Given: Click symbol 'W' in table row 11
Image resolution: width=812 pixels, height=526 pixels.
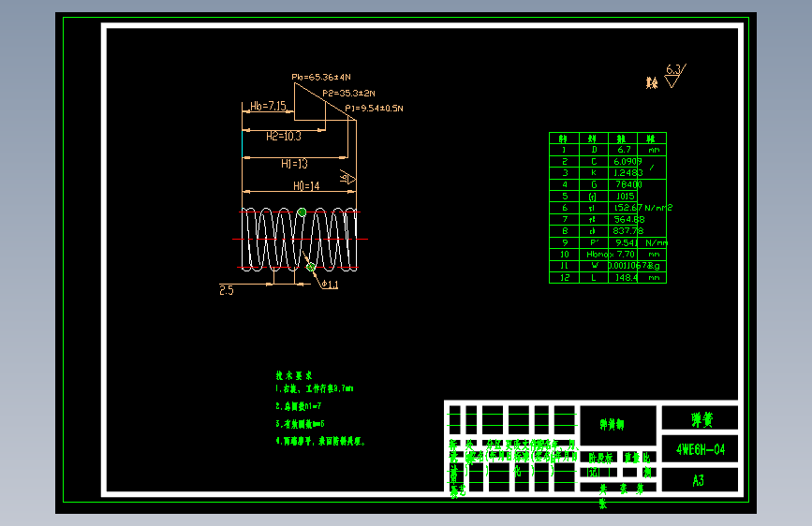Looking at the screenshot, I should tap(595, 266).
